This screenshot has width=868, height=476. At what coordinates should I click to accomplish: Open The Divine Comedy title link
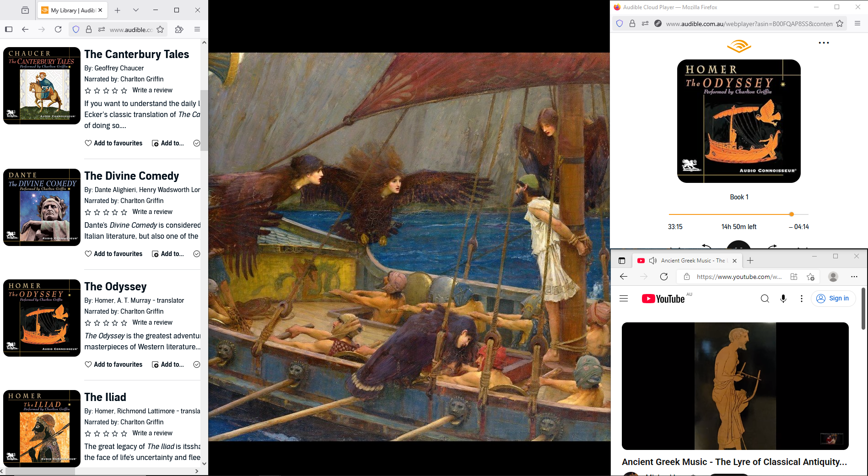132,176
